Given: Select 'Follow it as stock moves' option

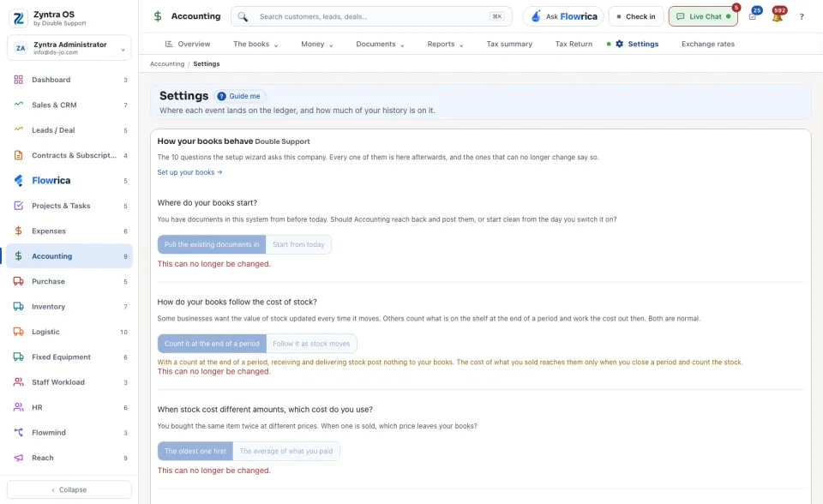Looking at the screenshot, I should (x=311, y=344).
